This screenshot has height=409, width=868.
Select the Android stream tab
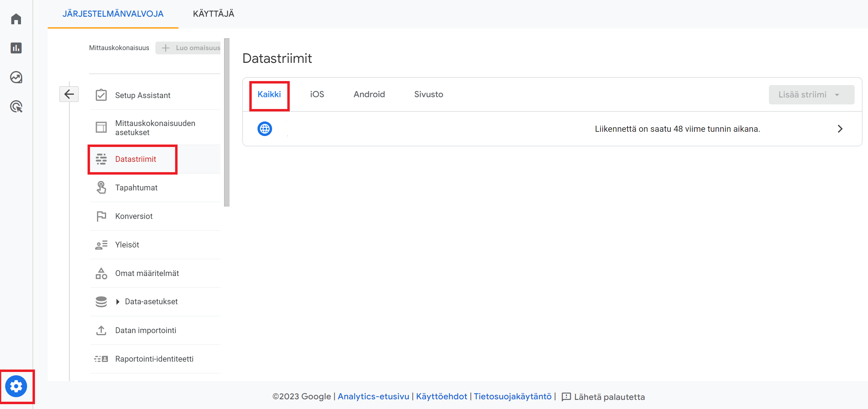[369, 94]
